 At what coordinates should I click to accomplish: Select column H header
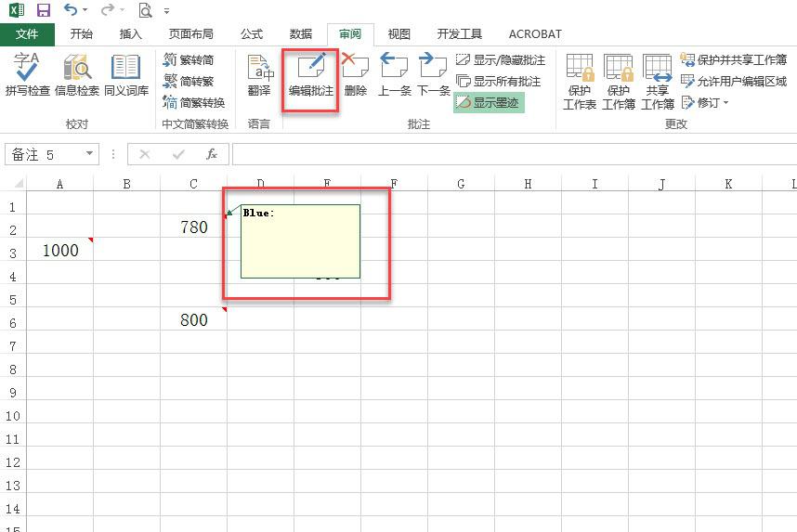[529, 184]
